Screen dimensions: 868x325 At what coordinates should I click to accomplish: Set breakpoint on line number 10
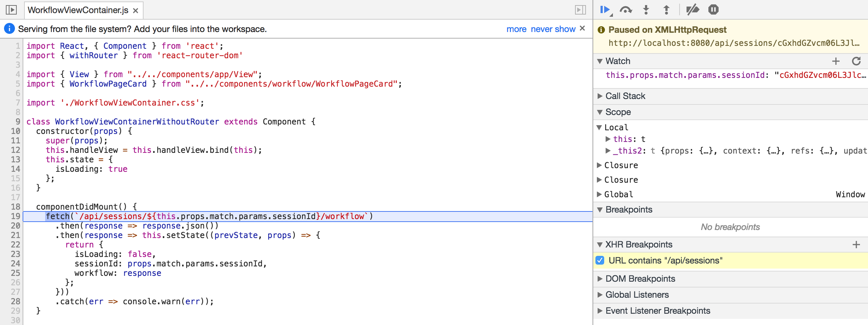[15, 131]
